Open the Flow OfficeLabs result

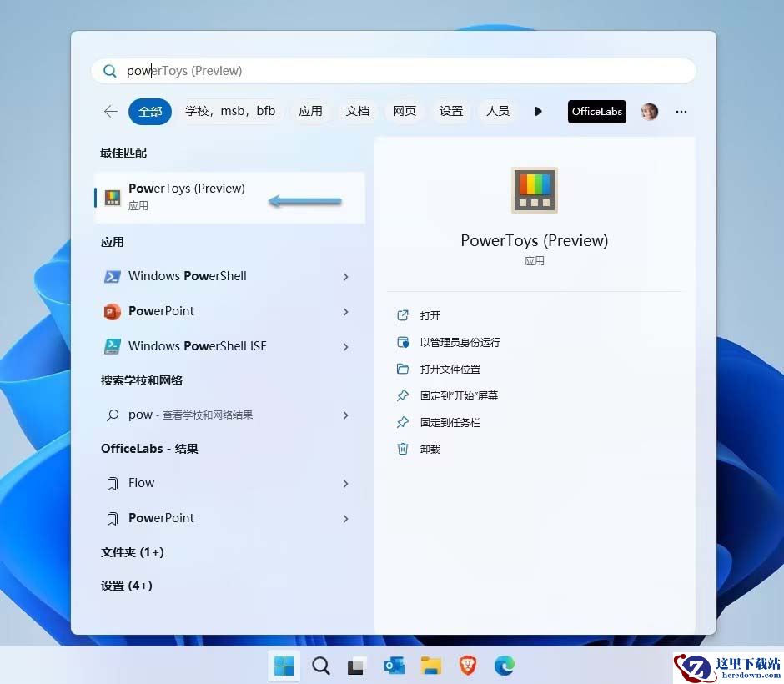225,484
